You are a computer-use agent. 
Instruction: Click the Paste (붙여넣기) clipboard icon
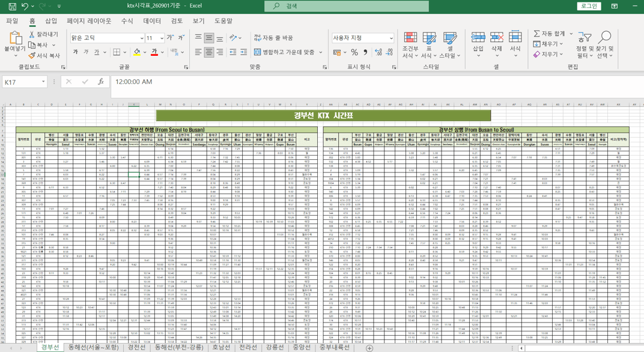click(x=15, y=38)
